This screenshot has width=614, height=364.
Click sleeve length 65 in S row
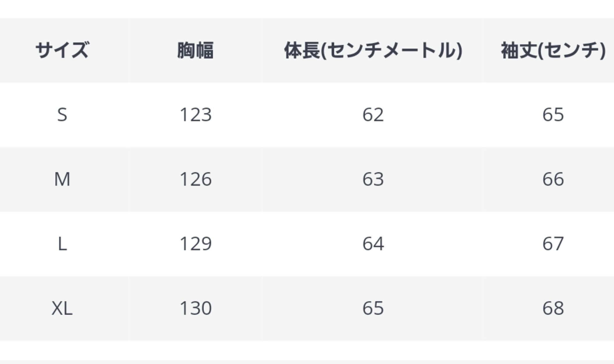point(553,115)
